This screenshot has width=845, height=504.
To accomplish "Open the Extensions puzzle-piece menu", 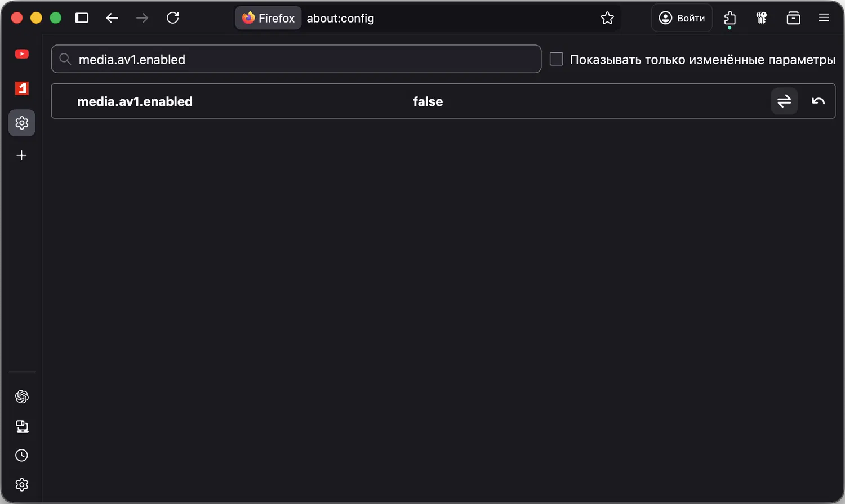I will 730,18.
